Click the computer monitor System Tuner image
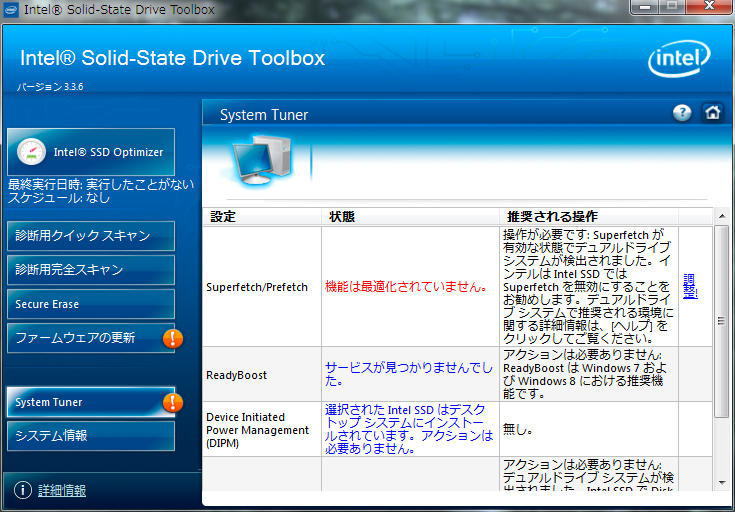This screenshot has height=512, width=735. click(x=262, y=160)
